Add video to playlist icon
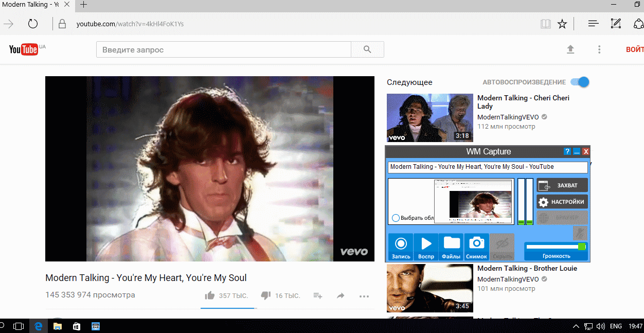 (x=318, y=295)
